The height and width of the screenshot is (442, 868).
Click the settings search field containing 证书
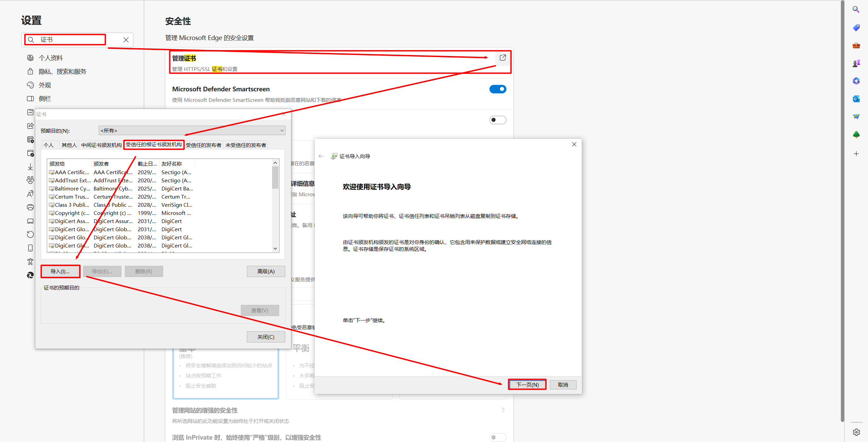tap(78, 40)
